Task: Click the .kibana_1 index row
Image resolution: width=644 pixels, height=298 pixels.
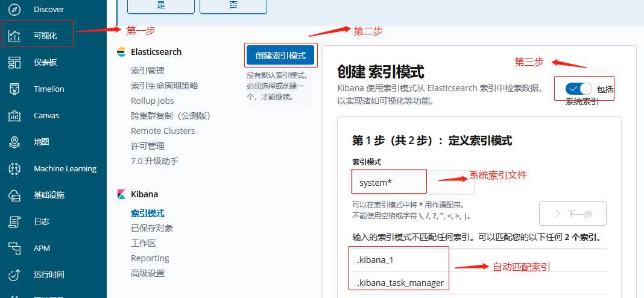Action: tap(479, 260)
